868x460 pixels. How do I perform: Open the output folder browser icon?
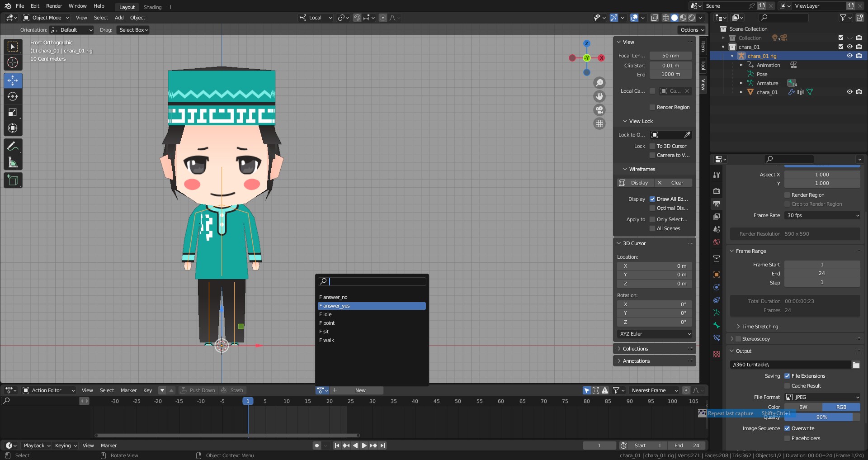(856, 365)
